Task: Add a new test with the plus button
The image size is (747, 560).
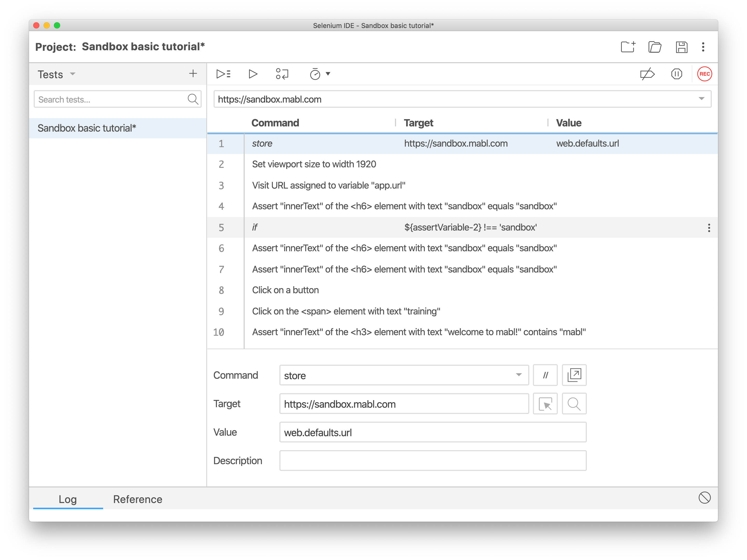Action: [193, 73]
